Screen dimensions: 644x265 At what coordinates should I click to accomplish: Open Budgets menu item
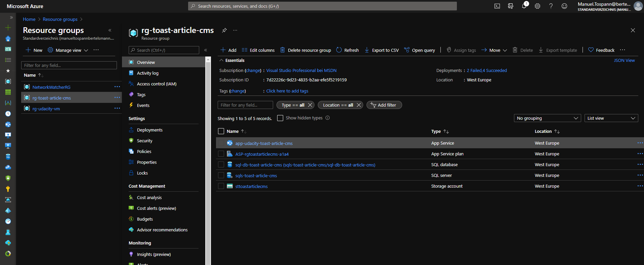click(164, 219)
